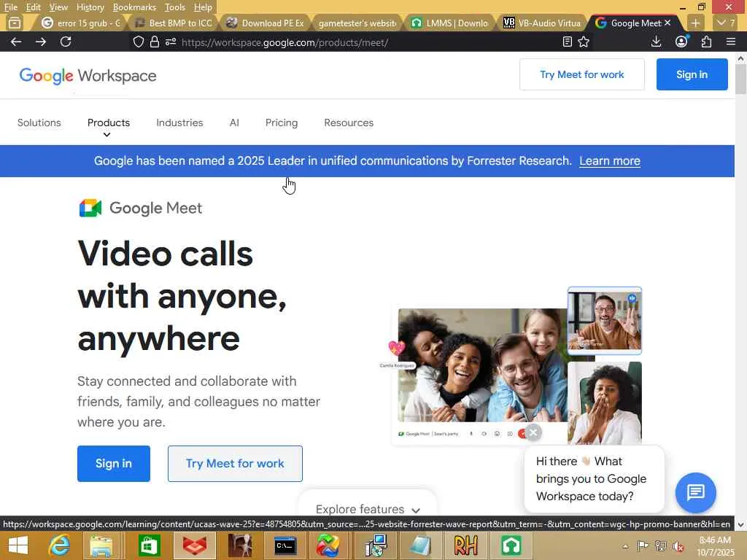The width and height of the screenshot is (747, 560).
Task: Open the File menu
Action: click(10, 7)
